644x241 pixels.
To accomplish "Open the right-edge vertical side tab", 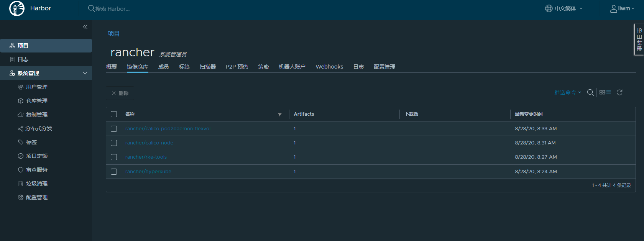I will pos(639,39).
